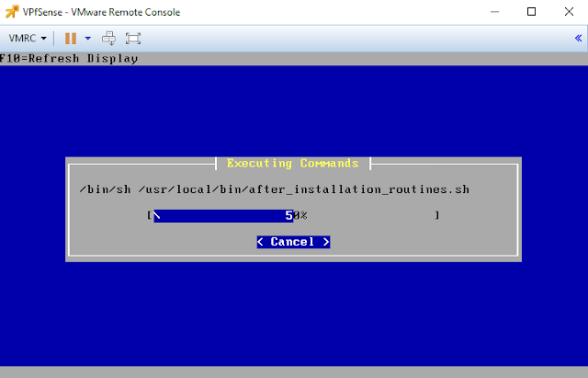Image resolution: width=588 pixels, height=378 pixels.
Task: Click the Executing Commands dialog title
Action: click(293, 164)
